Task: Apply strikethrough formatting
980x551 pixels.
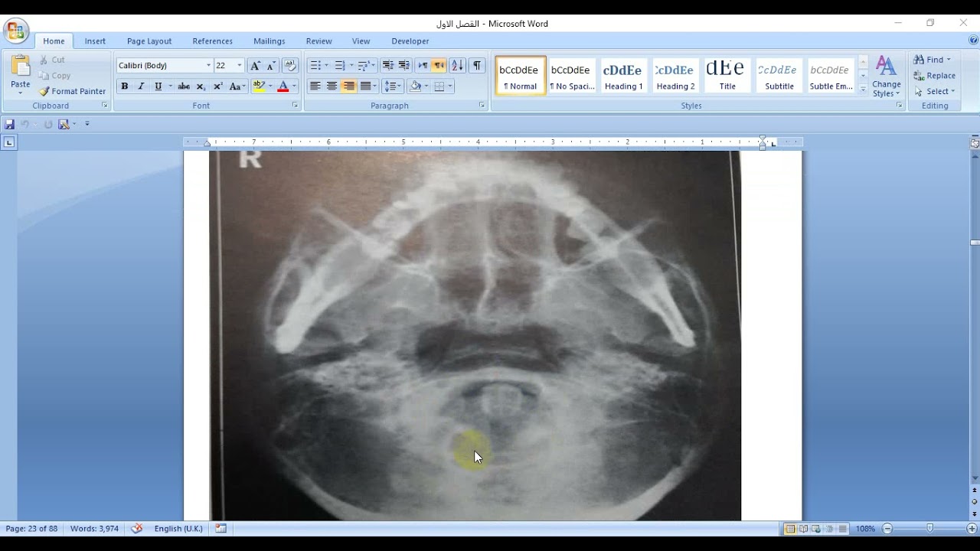Action: (x=184, y=86)
